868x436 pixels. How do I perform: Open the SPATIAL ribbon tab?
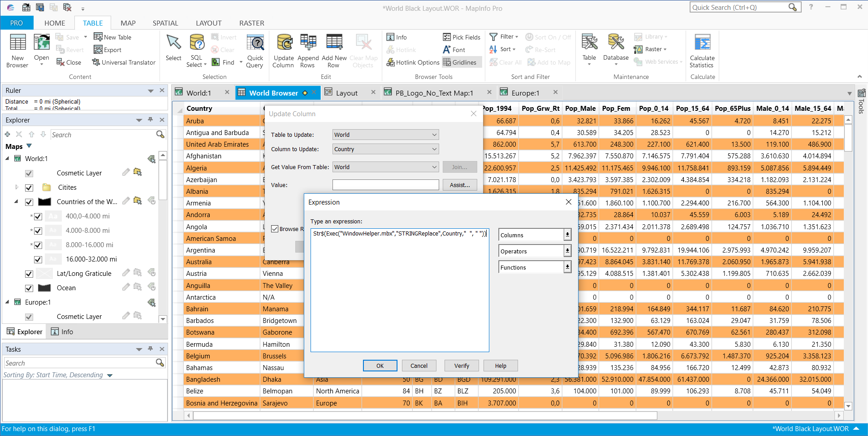click(165, 23)
